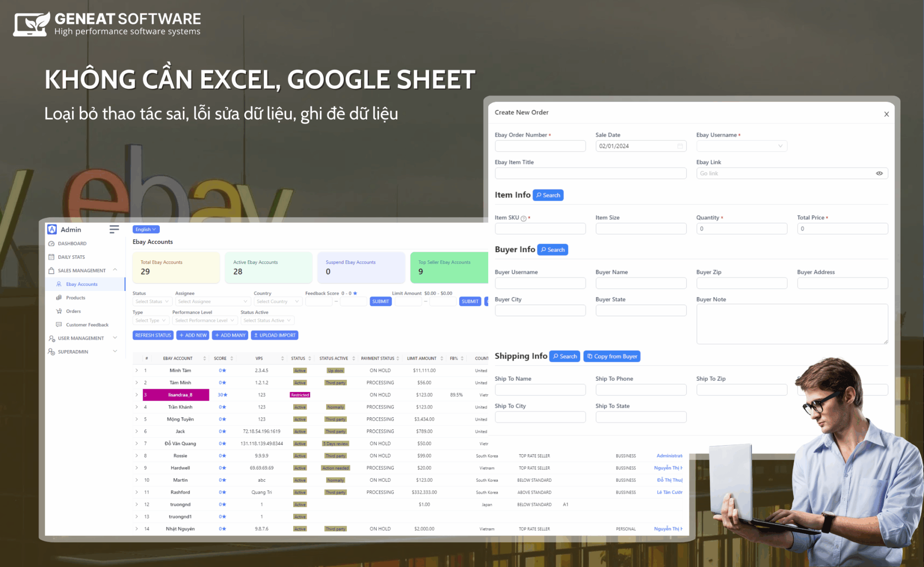Open Dashboard in the sidebar
This screenshot has height=567, width=924.
(x=72, y=244)
